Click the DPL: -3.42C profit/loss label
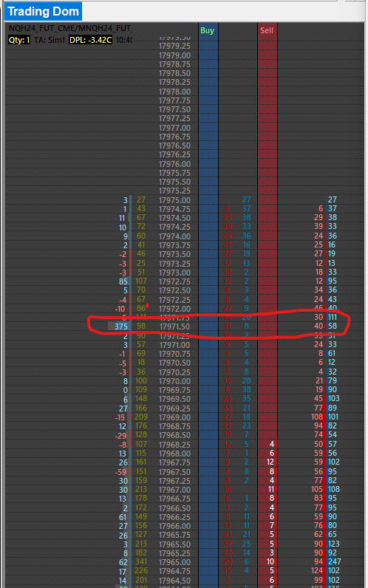Screen dimensions: 368x588 click(x=90, y=40)
